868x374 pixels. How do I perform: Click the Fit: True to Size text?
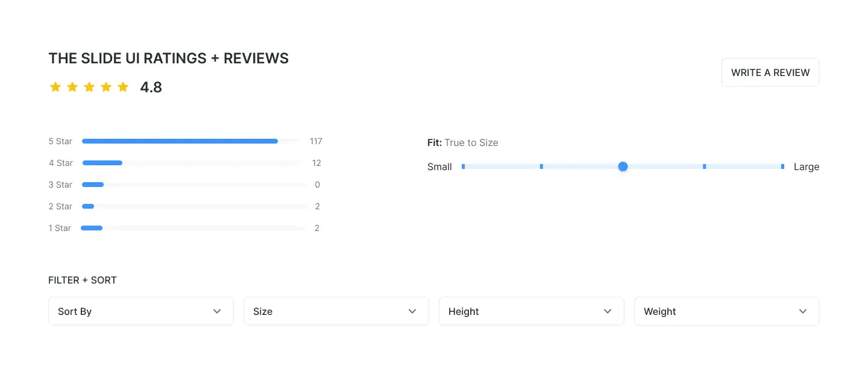tap(463, 143)
